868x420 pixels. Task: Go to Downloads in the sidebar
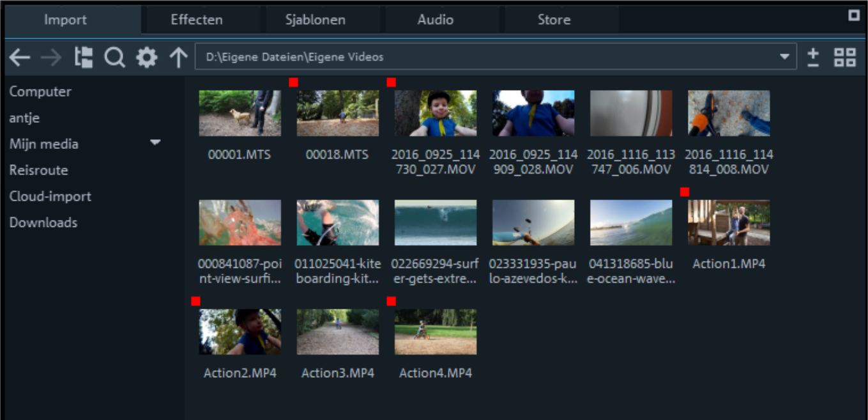pyautogui.click(x=43, y=222)
